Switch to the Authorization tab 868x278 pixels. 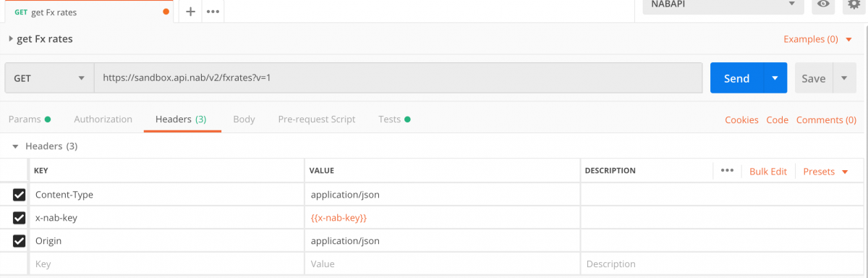103,119
